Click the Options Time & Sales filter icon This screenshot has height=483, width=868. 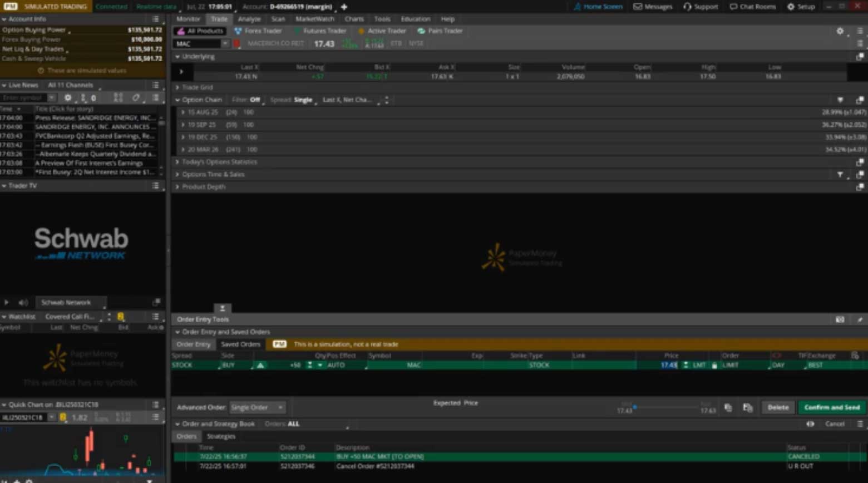pos(840,175)
